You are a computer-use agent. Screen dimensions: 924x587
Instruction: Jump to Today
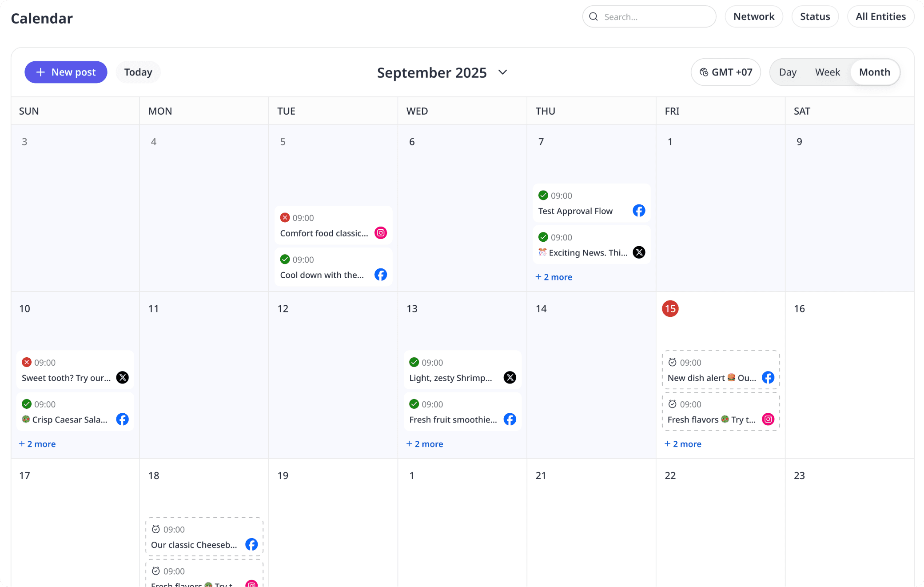138,72
